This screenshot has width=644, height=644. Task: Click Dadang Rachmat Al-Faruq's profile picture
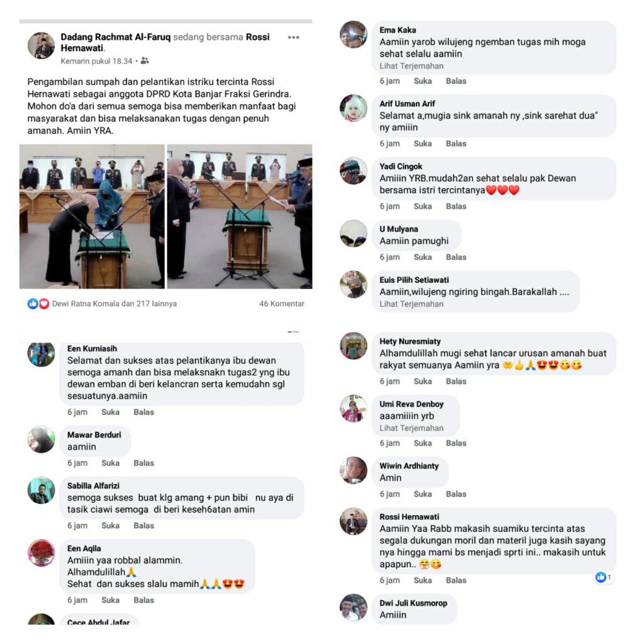point(41,45)
